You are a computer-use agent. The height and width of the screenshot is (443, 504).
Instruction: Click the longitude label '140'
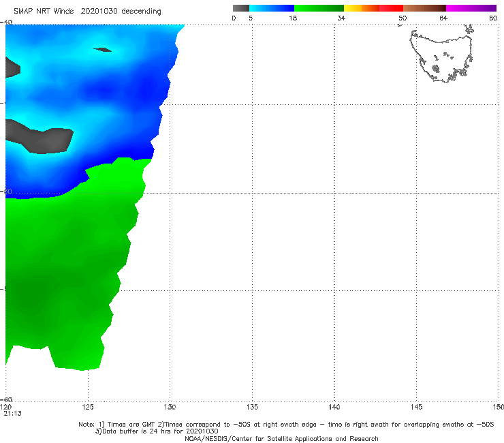(334, 408)
